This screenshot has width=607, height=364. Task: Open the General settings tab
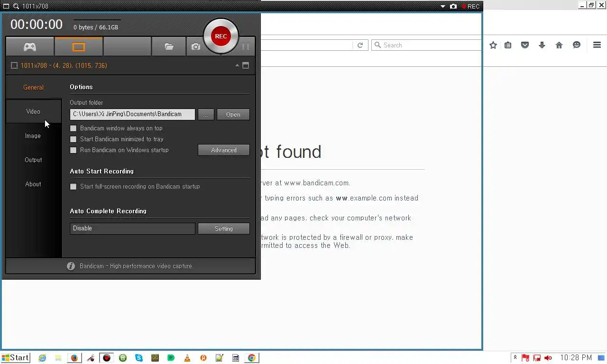33,87
